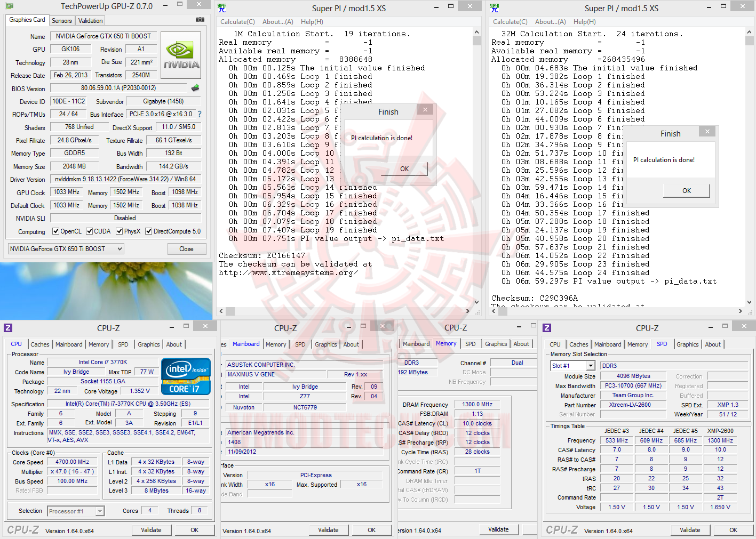The height and width of the screenshot is (539, 756).
Task: Click the Part Number value Xtreem-LV-2600
Action: coord(633,405)
